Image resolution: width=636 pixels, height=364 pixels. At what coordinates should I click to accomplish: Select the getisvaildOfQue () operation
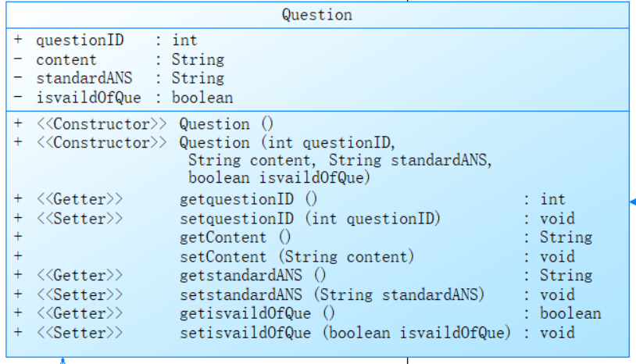pos(257,313)
